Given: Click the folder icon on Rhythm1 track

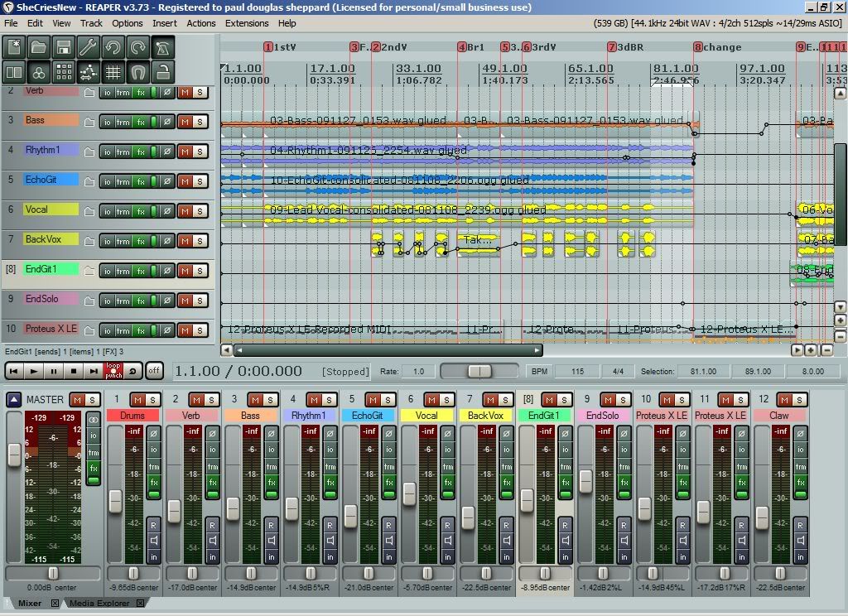Looking at the screenshot, I should (89, 152).
